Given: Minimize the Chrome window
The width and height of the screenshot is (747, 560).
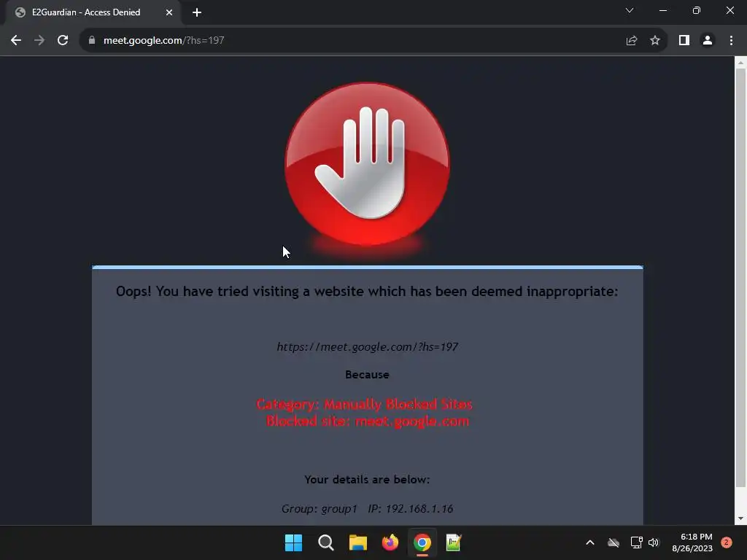Looking at the screenshot, I should [662, 10].
